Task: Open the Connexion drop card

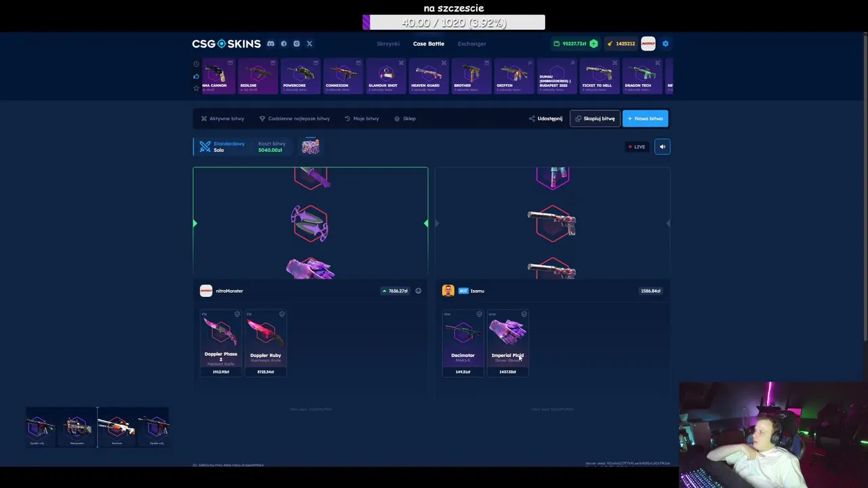Action: [x=342, y=76]
